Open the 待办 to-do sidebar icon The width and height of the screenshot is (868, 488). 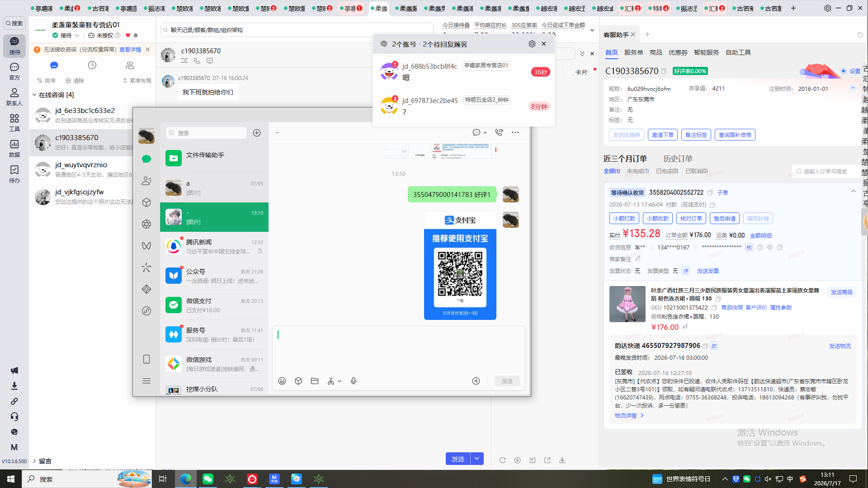(14, 174)
